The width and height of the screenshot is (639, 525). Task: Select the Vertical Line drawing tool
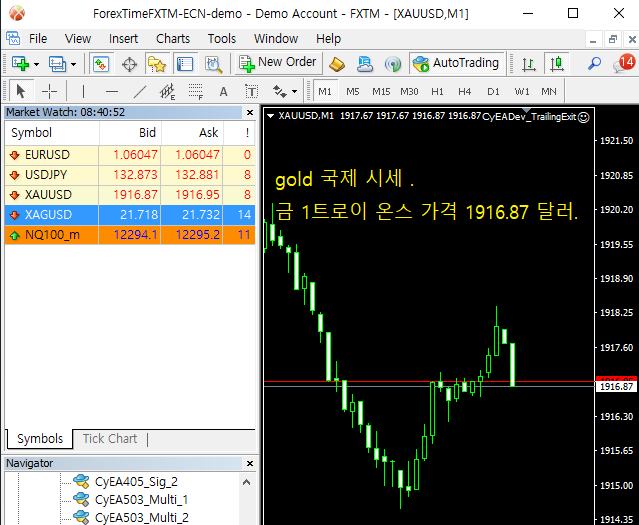click(x=83, y=91)
